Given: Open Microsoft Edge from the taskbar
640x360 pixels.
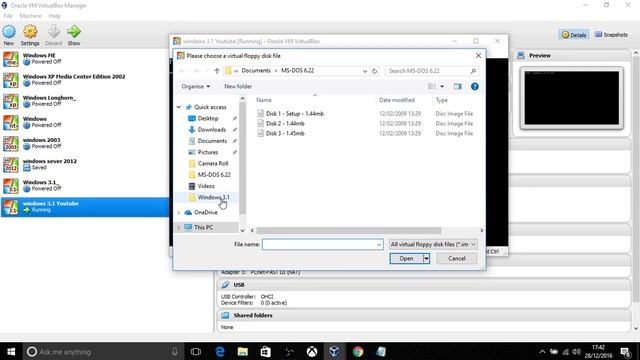Looking at the screenshot, I should 220,351.
